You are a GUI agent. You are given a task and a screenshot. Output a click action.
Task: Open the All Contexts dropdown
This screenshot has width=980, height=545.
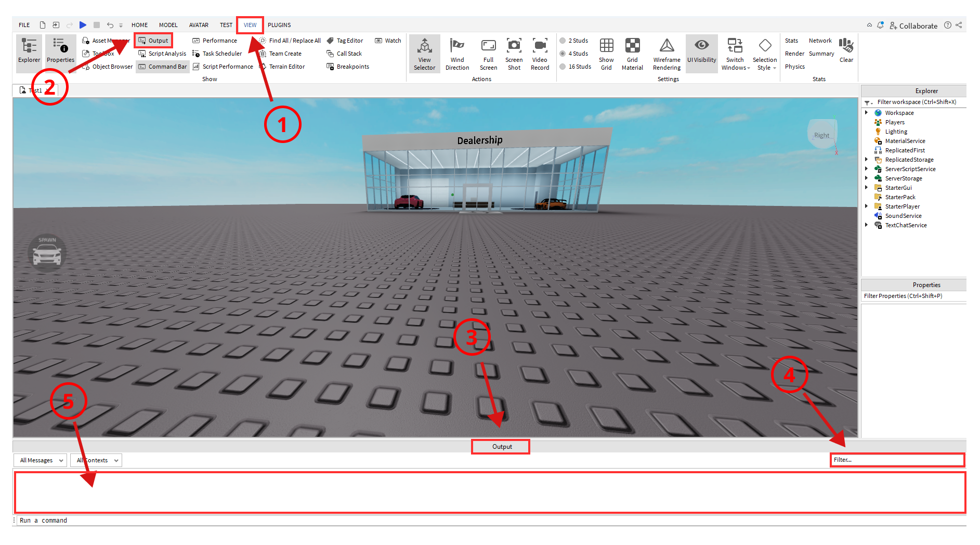click(x=96, y=460)
